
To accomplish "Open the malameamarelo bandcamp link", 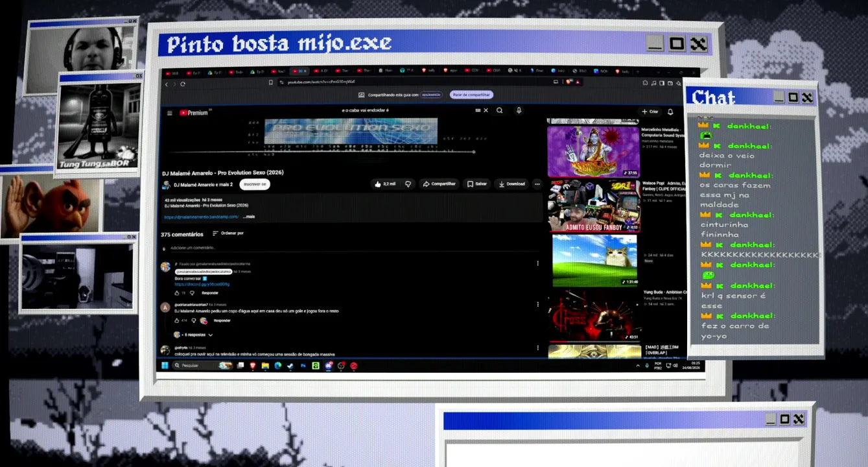I will [201, 217].
